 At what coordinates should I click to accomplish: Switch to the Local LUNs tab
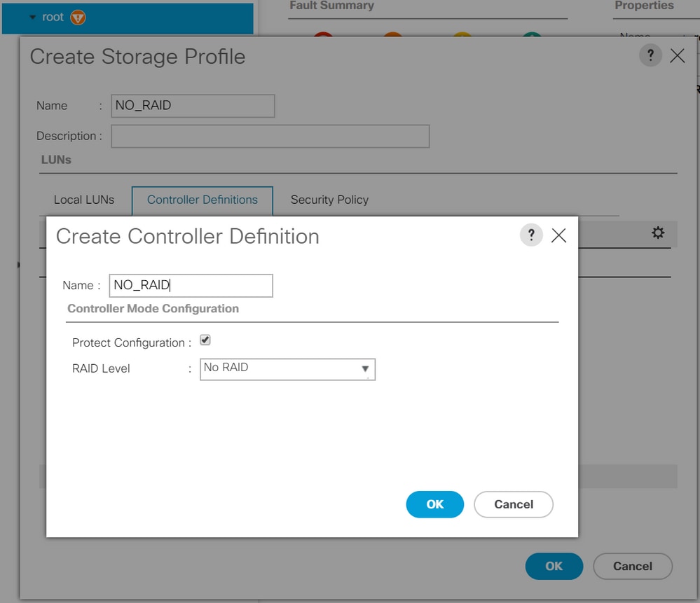[84, 200]
